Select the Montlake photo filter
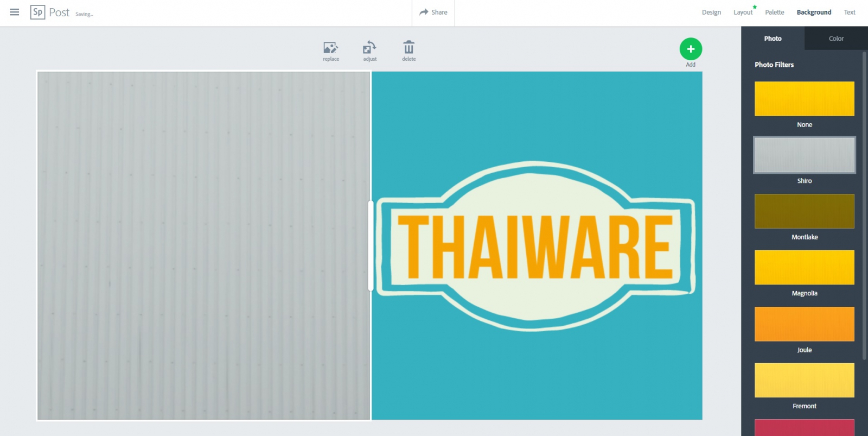 [805, 211]
